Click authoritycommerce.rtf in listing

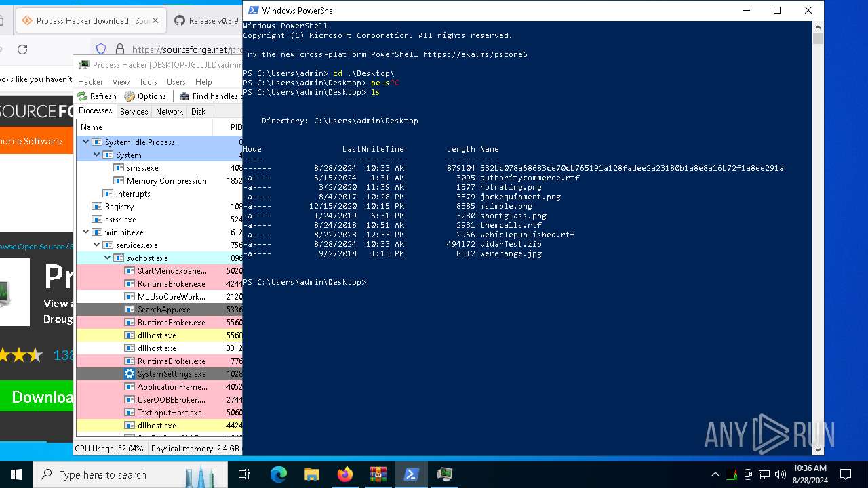pos(530,178)
